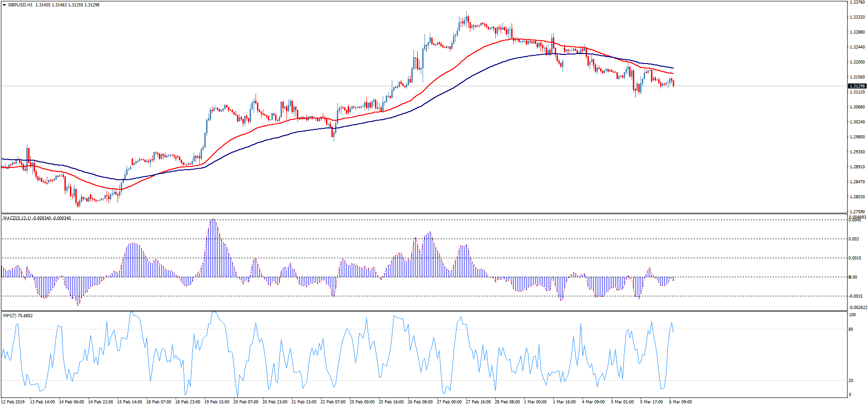Image resolution: width=868 pixels, height=407 pixels.
Task: Click the current price tag 1.31298
Action: 857,86
